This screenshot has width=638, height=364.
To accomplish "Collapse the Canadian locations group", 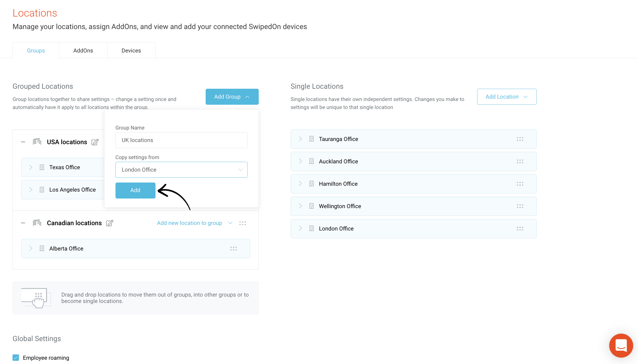I will click(x=23, y=223).
